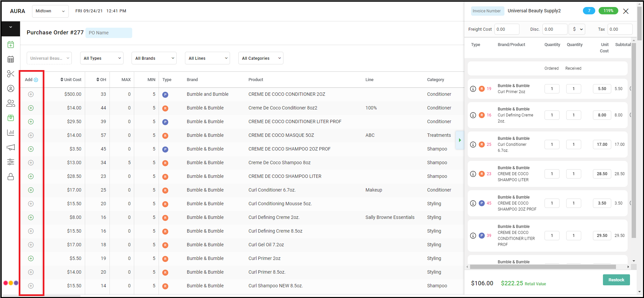This screenshot has width=644, height=298.
Task: Click the Product column header
Action: (256, 80)
